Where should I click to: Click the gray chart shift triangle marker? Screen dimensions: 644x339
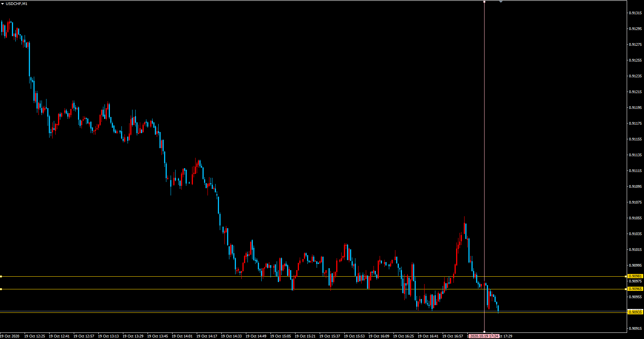point(501,2)
